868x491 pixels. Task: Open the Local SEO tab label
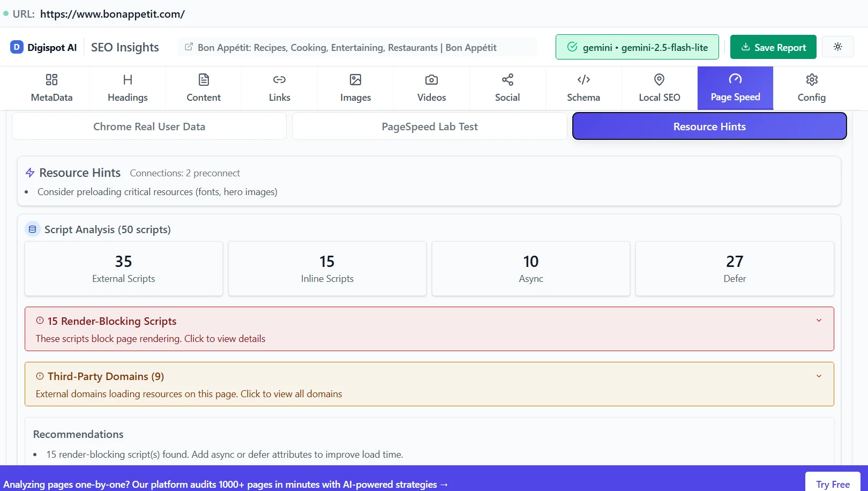[x=660, y=98]
